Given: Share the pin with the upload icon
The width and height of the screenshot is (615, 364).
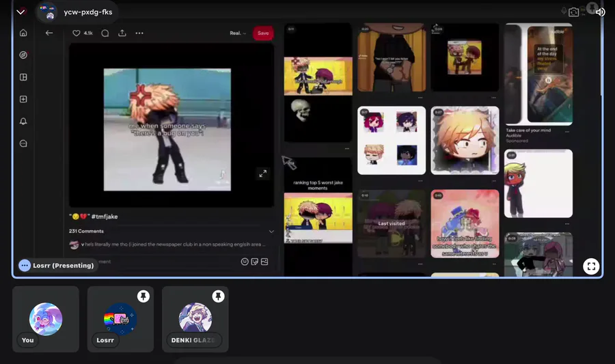Looking at the screenshot, I should pyautogui.click(x=122, y=33).
